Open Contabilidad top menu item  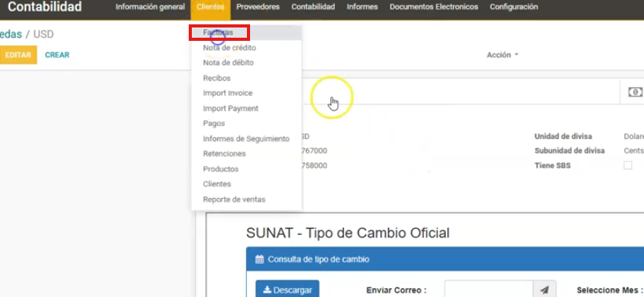313,7
